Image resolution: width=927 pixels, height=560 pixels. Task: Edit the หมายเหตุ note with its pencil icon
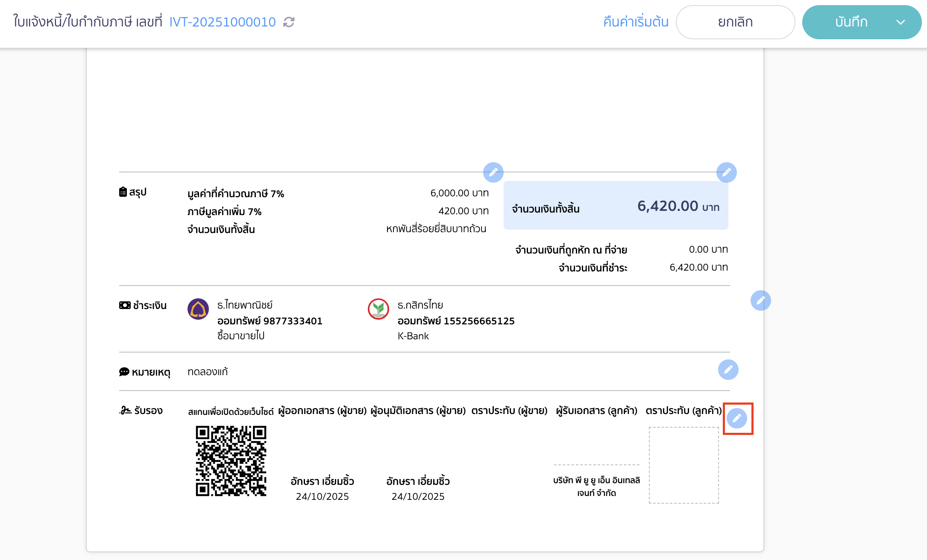click(728, 370)
